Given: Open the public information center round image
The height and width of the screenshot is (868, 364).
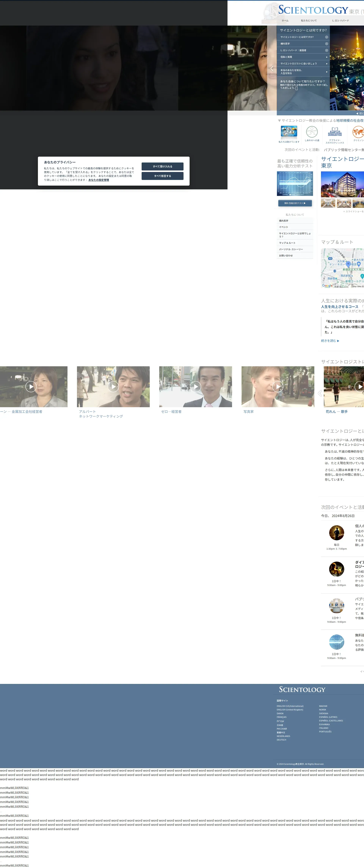Looking at the screenshot, I should coord(336,606).
